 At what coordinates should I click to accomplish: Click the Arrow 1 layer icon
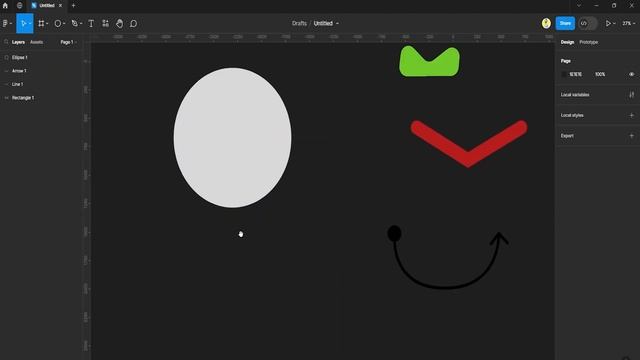coord(7,71)
